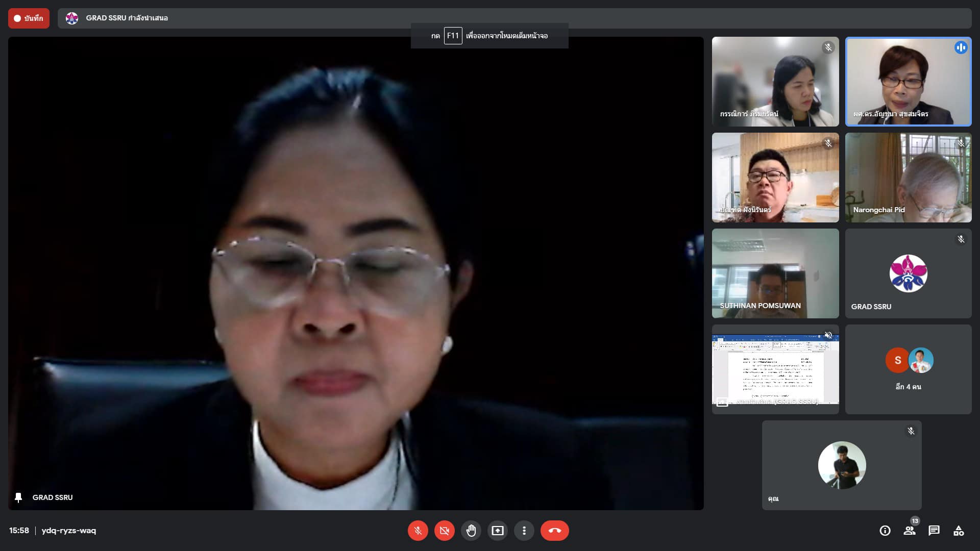Open the chat panel icon
The image size is (980, 551).
(x=934, y=531)
